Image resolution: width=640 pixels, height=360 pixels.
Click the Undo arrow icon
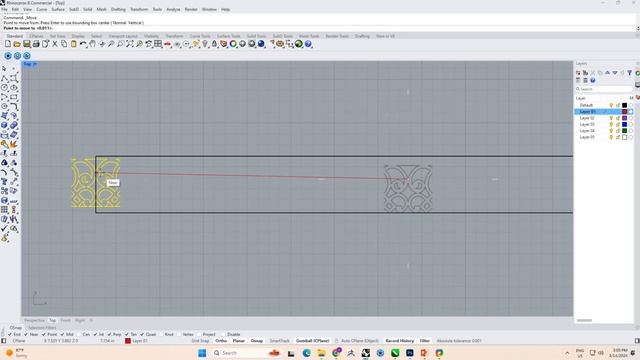(x=83, y=44)
